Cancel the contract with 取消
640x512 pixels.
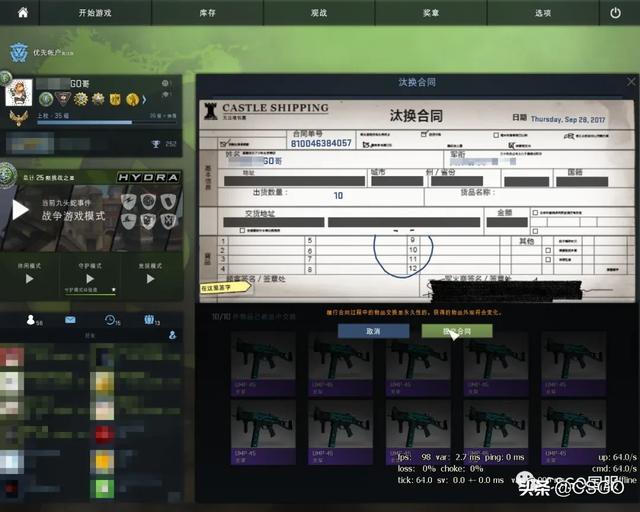coord(373,331)
